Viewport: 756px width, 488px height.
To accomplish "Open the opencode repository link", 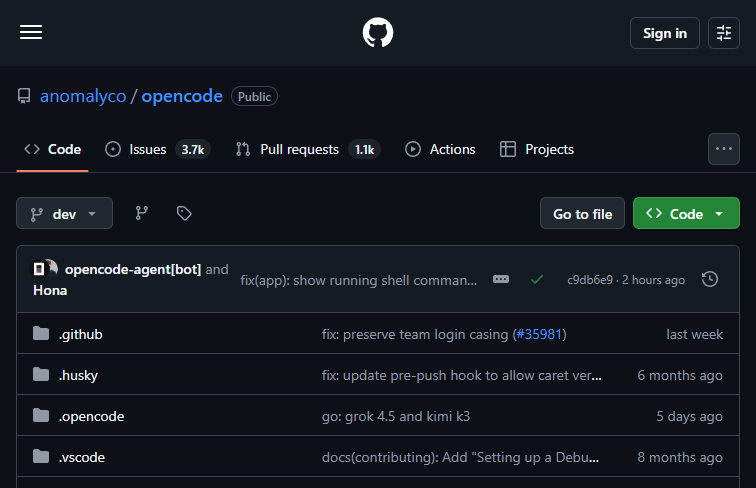I will (182, 96).
